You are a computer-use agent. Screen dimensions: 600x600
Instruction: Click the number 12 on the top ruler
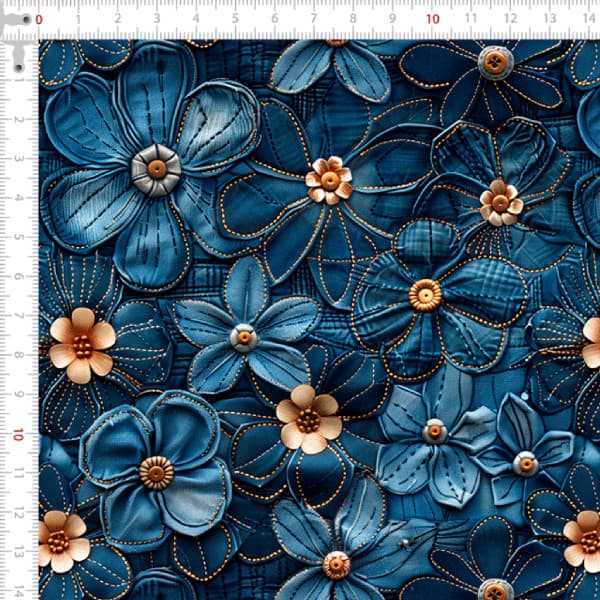(511, 18)
